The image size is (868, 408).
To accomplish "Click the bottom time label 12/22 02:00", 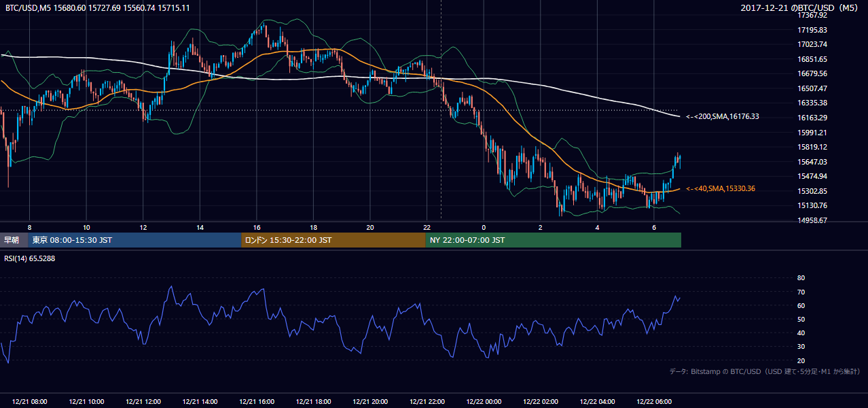I will [541, 402].
